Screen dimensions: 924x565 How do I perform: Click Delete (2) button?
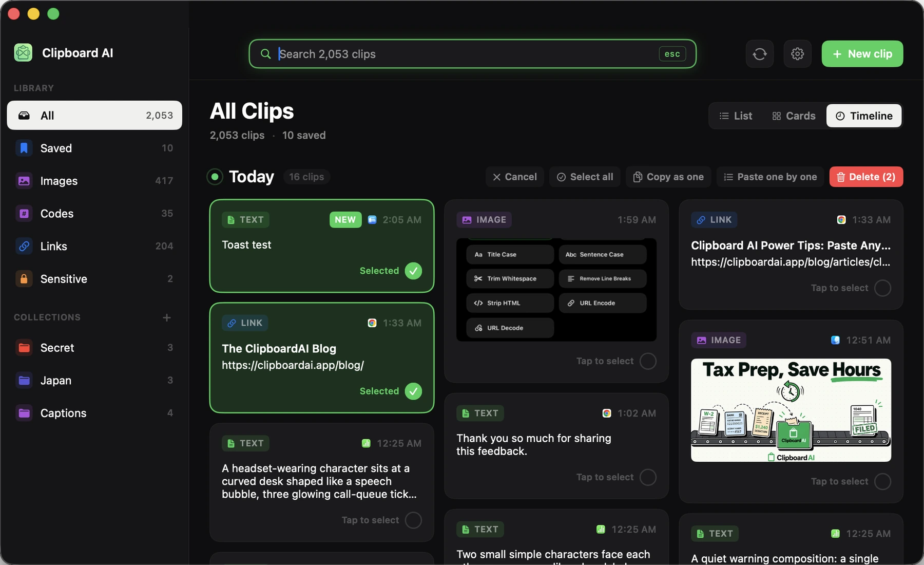(x=867, y=177)
